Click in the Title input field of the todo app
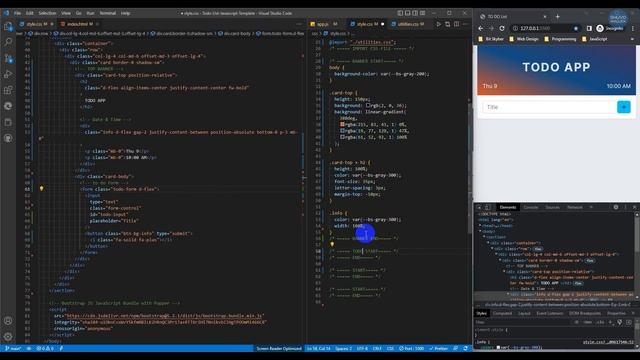This screenshot has height=360, width=640. tap(549, 107)
